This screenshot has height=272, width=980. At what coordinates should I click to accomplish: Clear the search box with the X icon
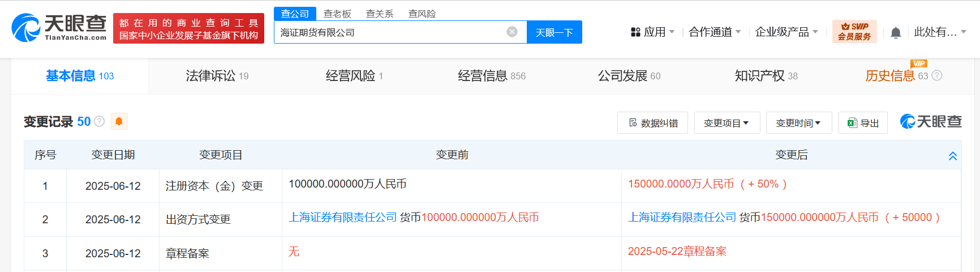(512, 32)
